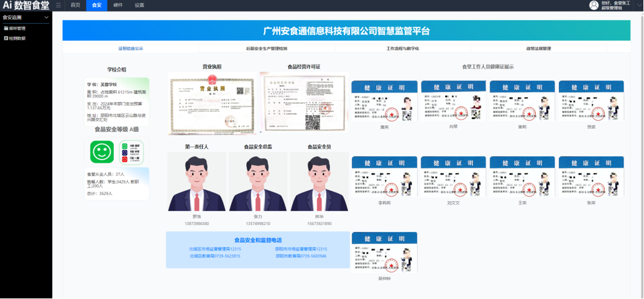
Task: Click the folder icon beside 留样管理
Action: pos(6,29)
